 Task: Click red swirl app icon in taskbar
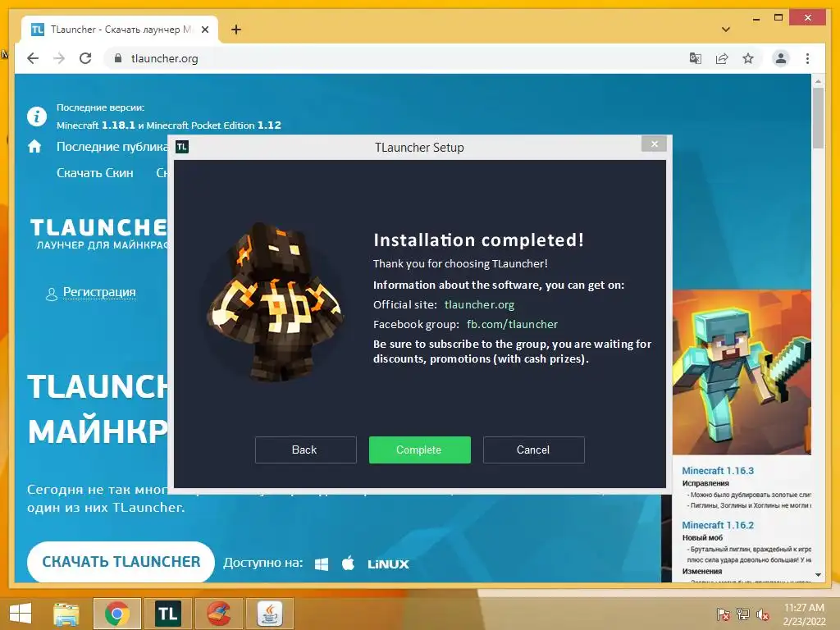click(218, 614)
